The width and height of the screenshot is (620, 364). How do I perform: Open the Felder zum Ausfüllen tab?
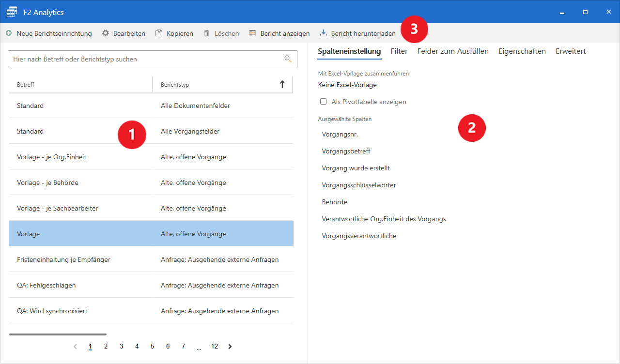coord(453,51)
